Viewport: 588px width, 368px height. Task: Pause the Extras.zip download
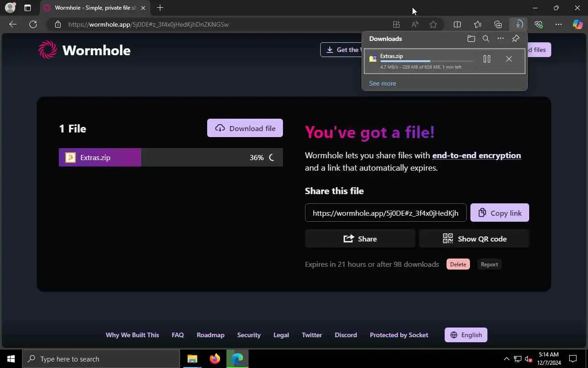coord(487,59)
